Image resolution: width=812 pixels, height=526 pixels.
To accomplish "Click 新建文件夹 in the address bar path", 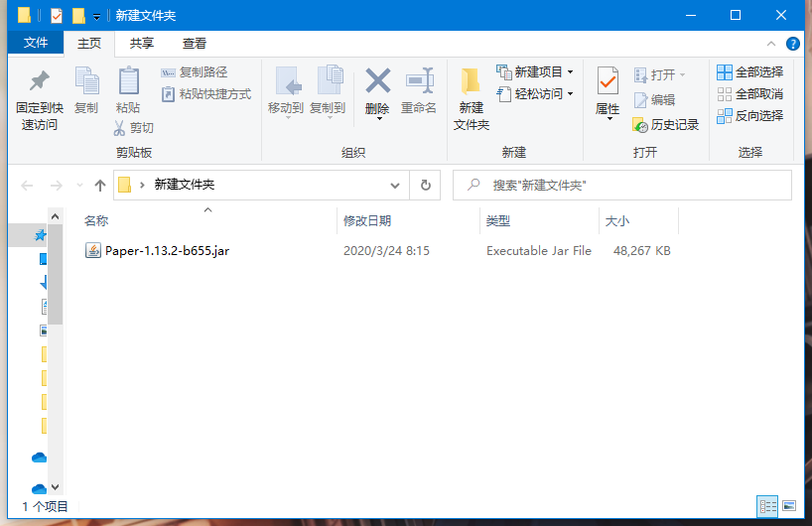I will point(185,185).
